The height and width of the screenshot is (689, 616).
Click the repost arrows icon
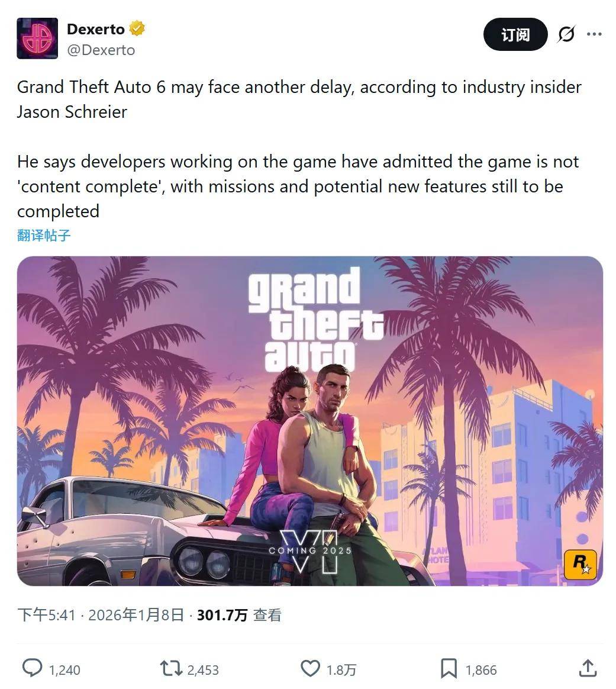(x=171, y=668)
